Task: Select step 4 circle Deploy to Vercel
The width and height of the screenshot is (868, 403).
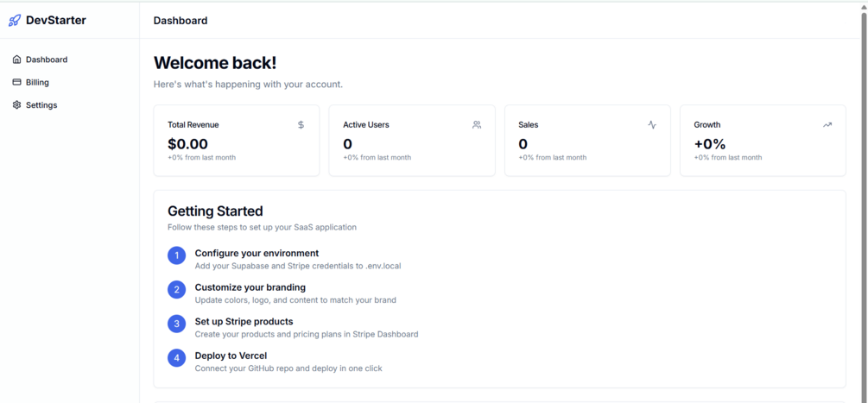Action: point(176,357)
